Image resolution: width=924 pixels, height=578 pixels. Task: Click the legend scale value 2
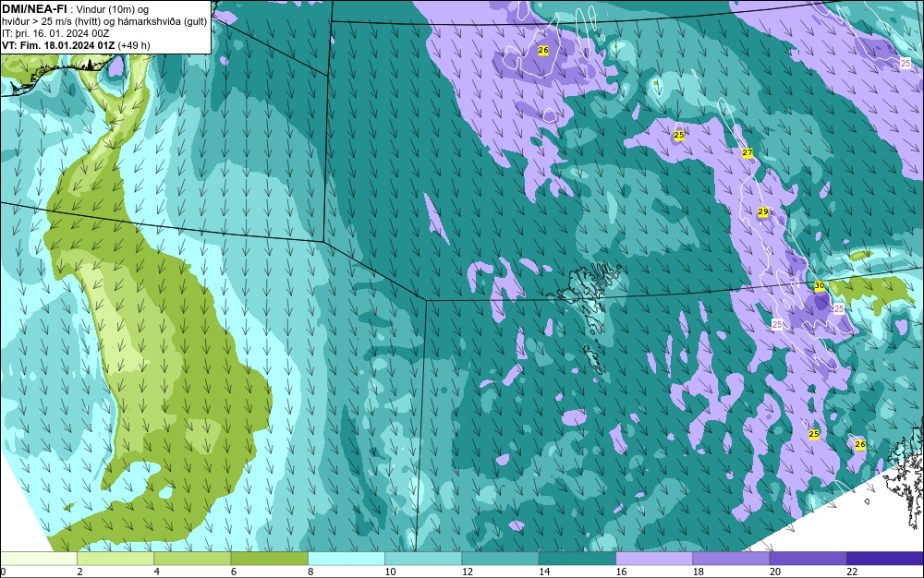tap(79, 572)
